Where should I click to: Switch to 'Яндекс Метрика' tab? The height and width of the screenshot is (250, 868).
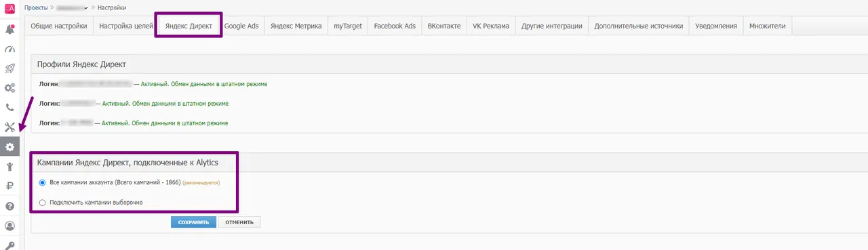296,26
